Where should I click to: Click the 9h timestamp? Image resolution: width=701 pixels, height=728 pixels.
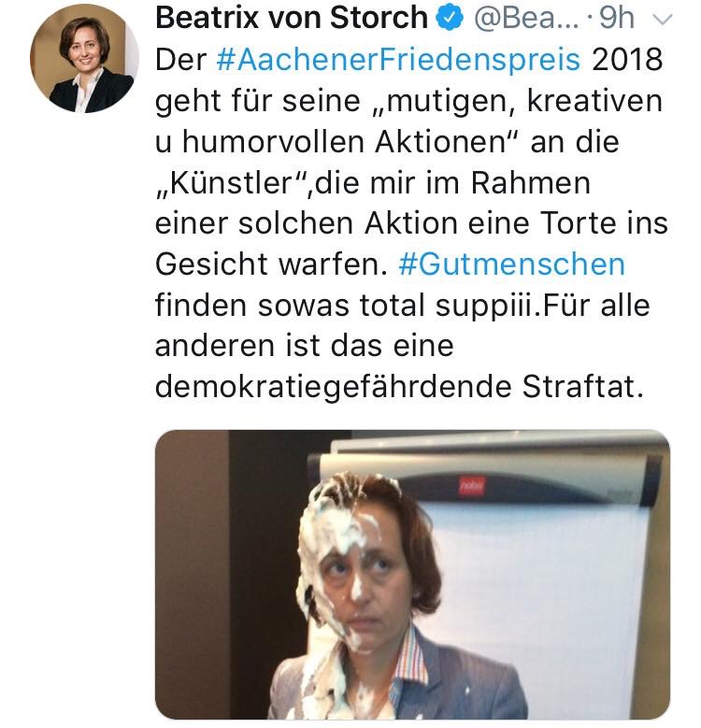tap(616, 18)
